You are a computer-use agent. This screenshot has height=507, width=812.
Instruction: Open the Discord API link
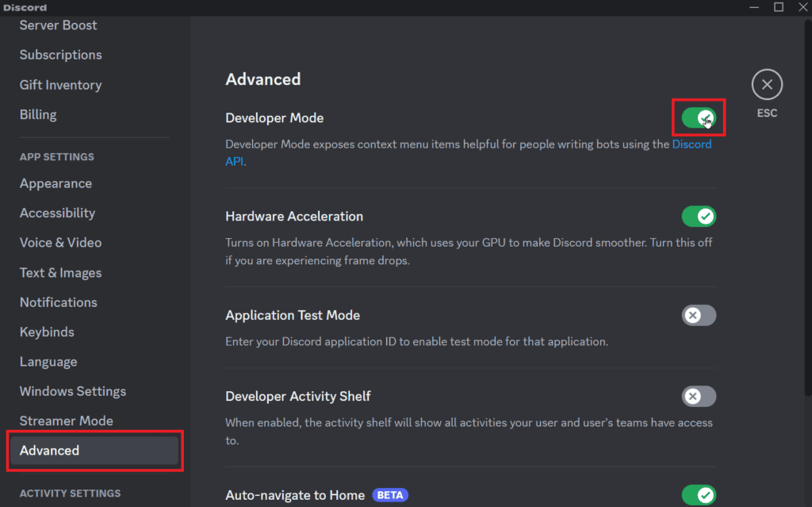click(691, 144)
